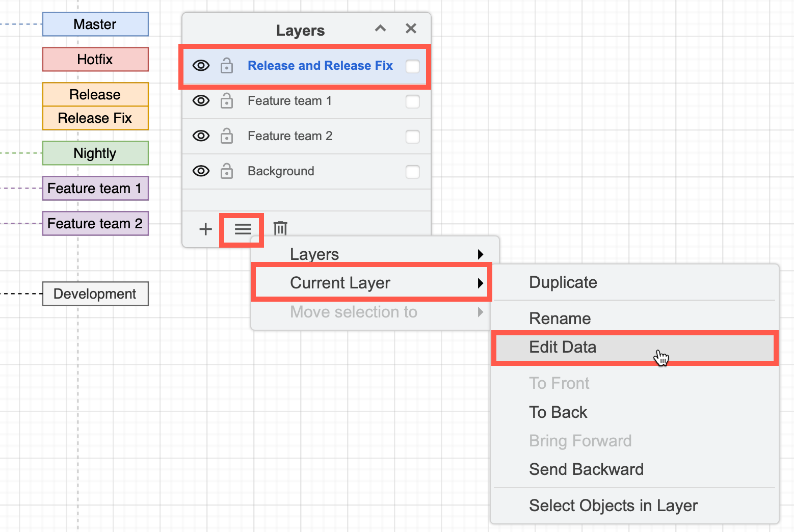Viewport: 794px width, 532px height.
Task: Choose Edit Data from the menu
Action: coord(562,347)
